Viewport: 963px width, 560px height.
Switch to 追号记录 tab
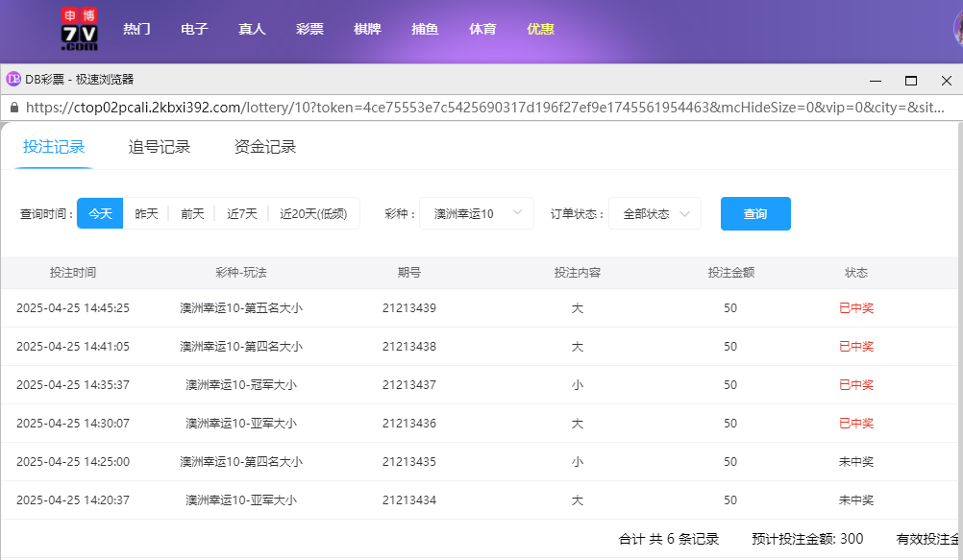coord(160,147)
